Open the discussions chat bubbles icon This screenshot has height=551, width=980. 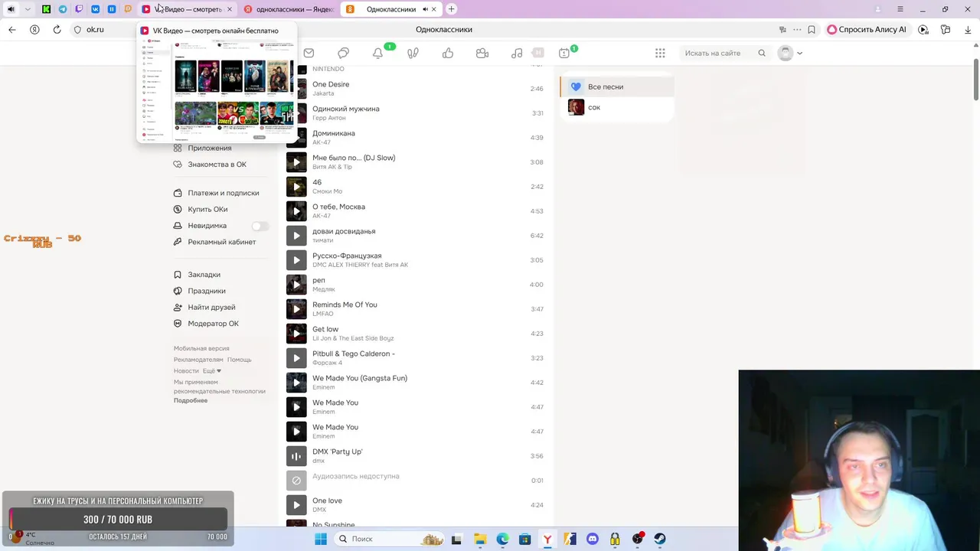click(343, 53)
